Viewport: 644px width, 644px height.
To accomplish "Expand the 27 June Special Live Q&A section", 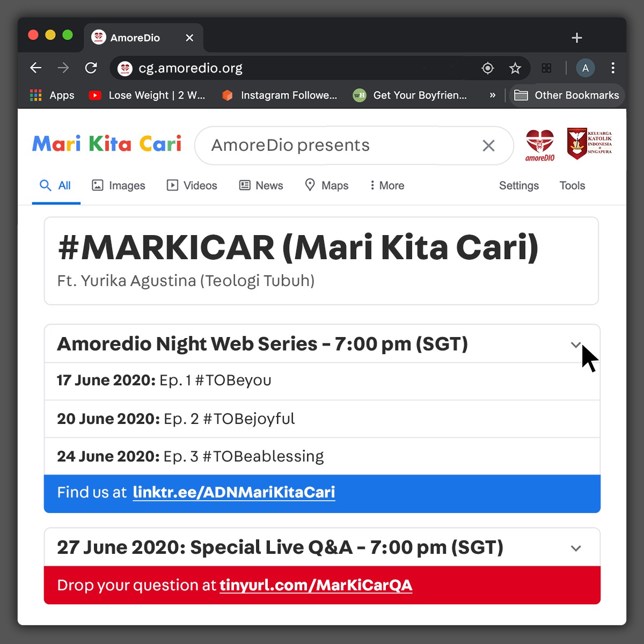I will pos(576,548).
